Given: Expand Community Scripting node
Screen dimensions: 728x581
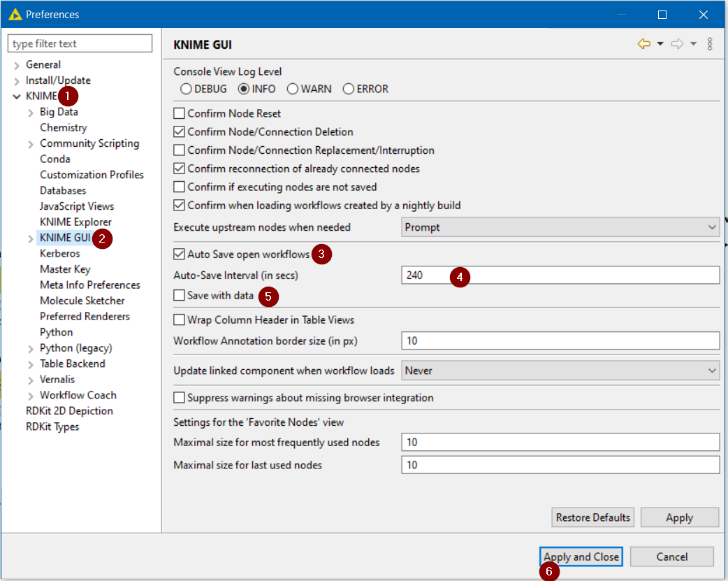Looking at the screenshot, I should [31, 144].
